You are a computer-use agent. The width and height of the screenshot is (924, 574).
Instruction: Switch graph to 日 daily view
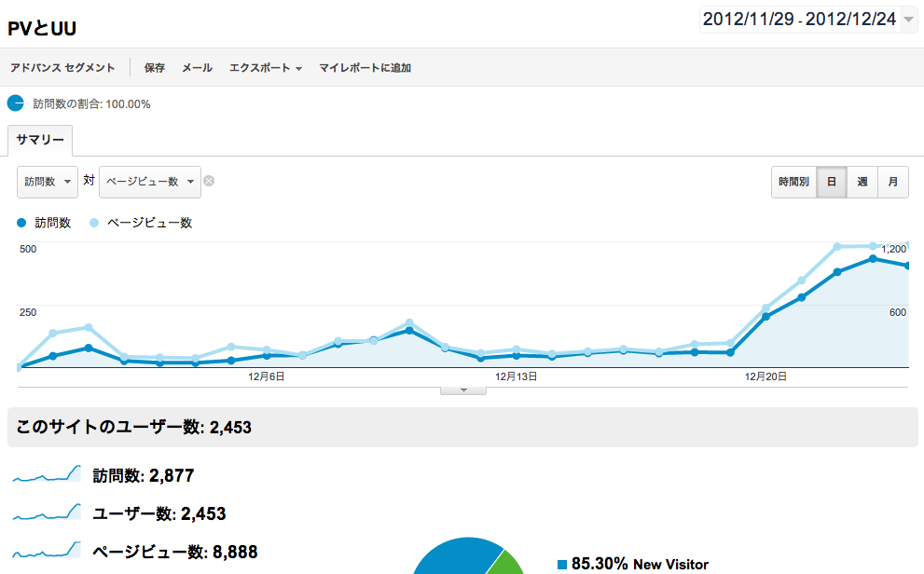coord(832,182)
